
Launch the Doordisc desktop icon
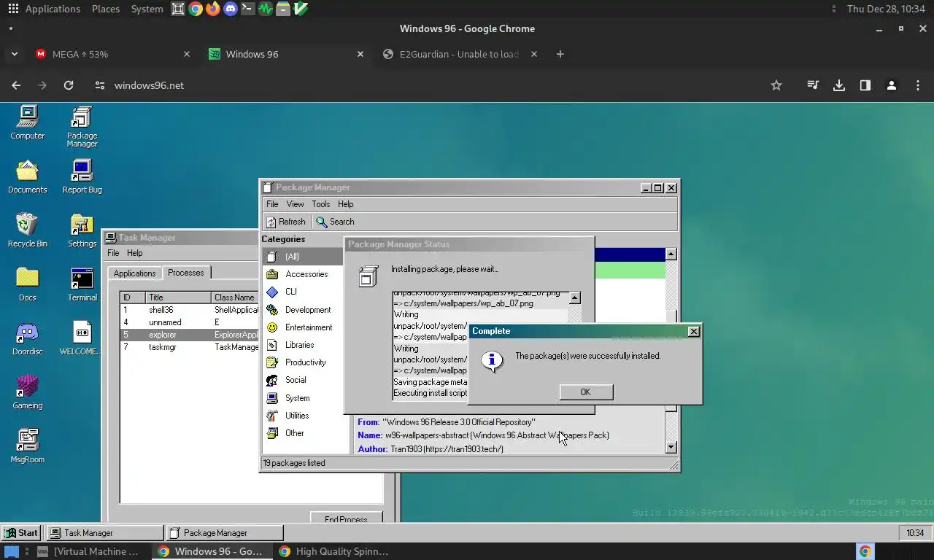click(28, 338)
